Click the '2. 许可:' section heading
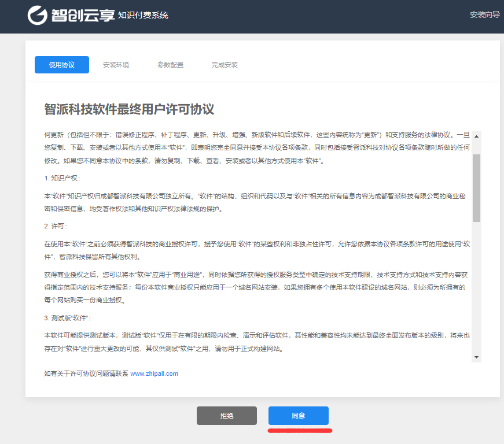504x444 pixels. coord(56,226)
